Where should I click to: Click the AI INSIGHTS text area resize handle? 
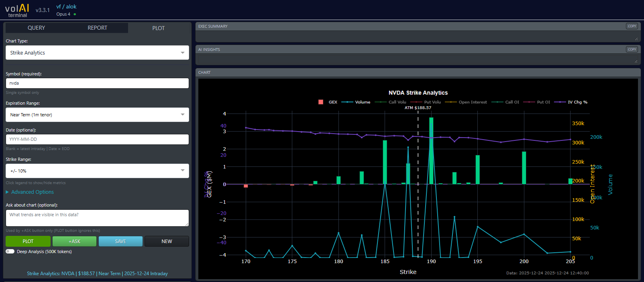[x=636, y=61]
